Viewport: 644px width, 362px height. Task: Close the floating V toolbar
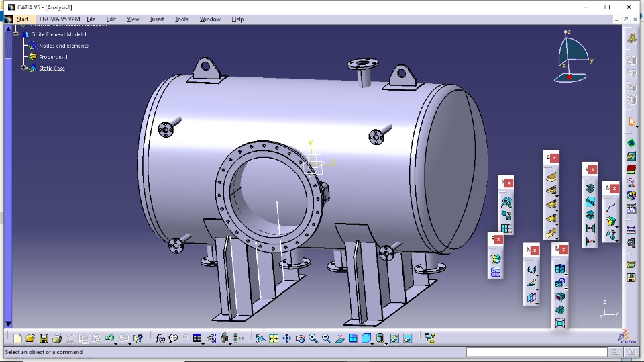(x=592, y=169)
